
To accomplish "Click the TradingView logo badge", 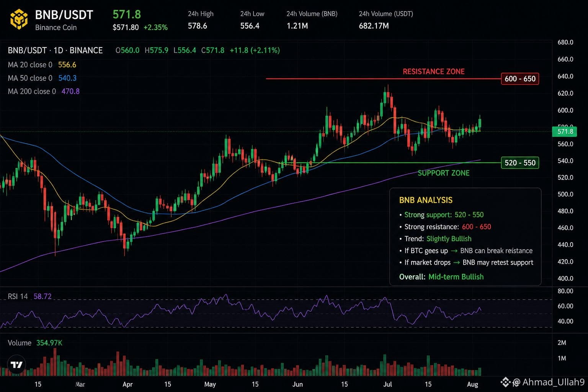I will pyautogui.click(x=16, y=365).
